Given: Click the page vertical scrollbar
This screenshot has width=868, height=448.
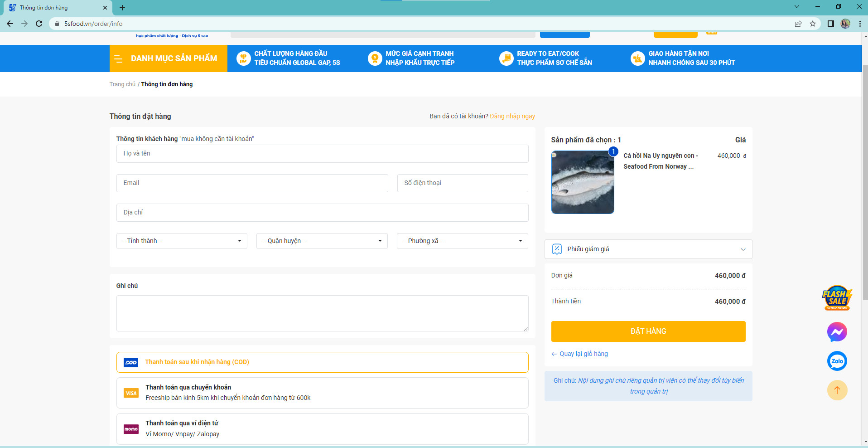Looking at the screenshot, I should [865, 181].
